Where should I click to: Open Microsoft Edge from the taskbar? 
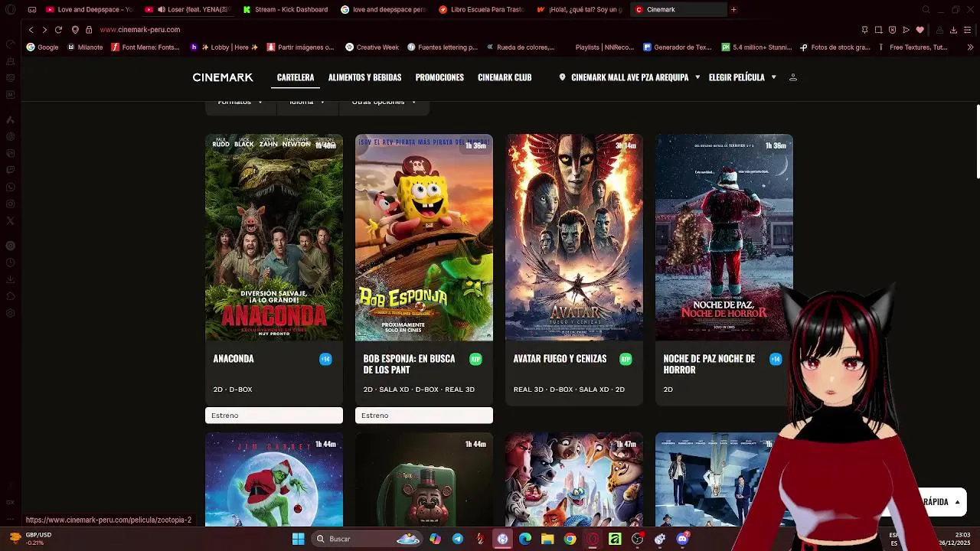[525, 539]
